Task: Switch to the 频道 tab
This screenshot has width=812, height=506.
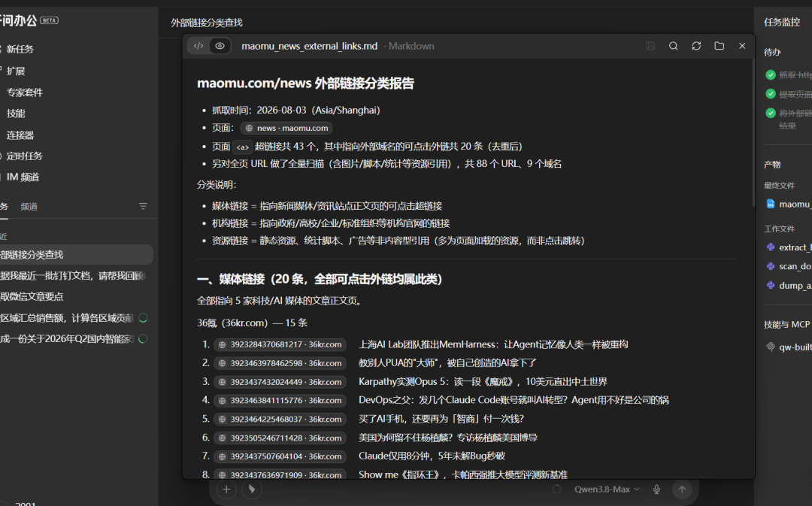Action: click(29, 207)
